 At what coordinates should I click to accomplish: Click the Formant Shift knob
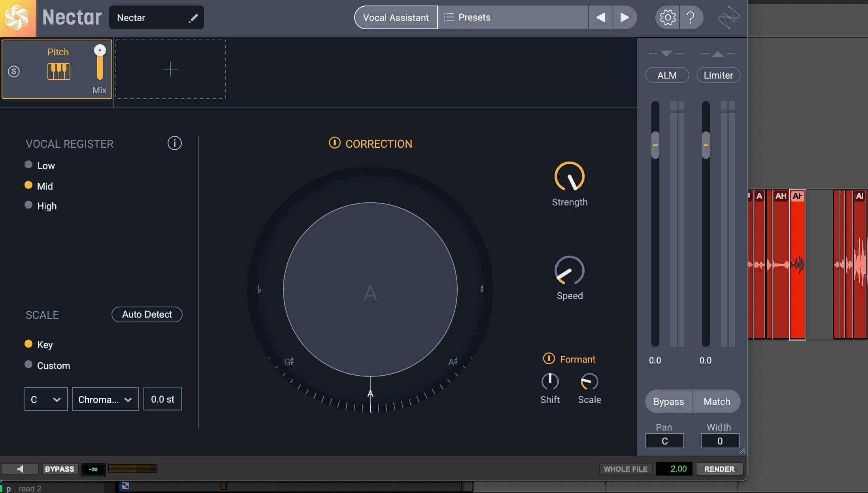[550, 381]
